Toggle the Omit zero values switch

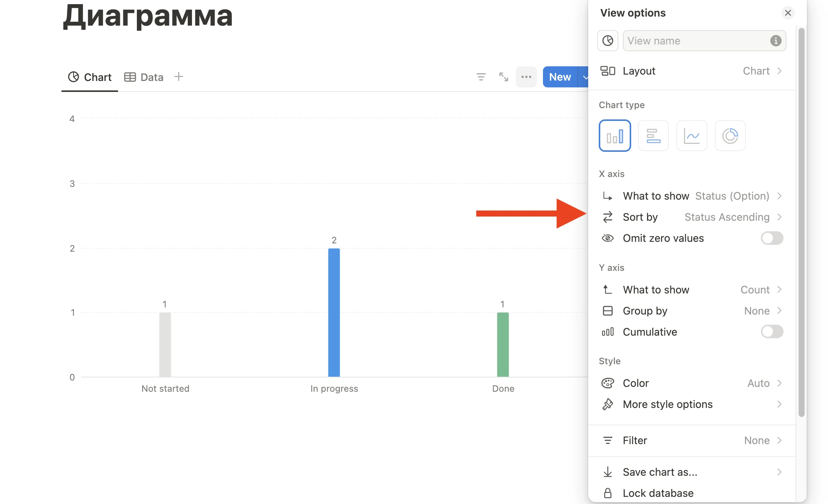[772, 238]
